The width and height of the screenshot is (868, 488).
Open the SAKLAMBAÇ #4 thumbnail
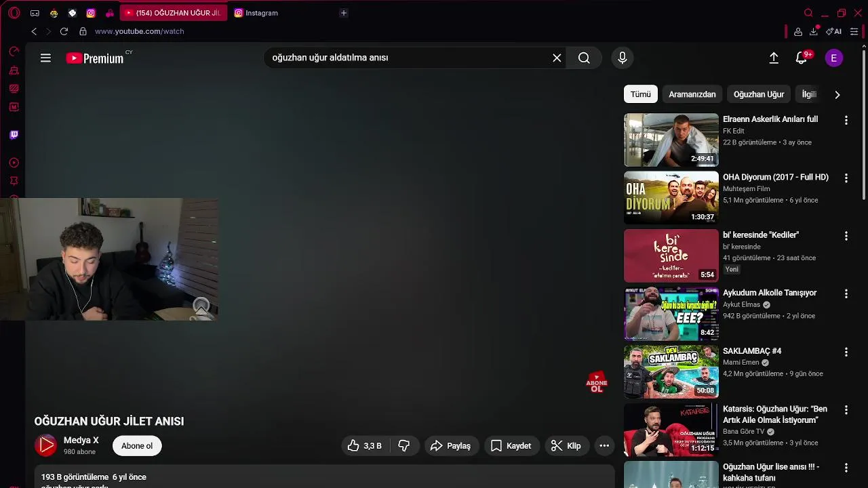(671, 371)
